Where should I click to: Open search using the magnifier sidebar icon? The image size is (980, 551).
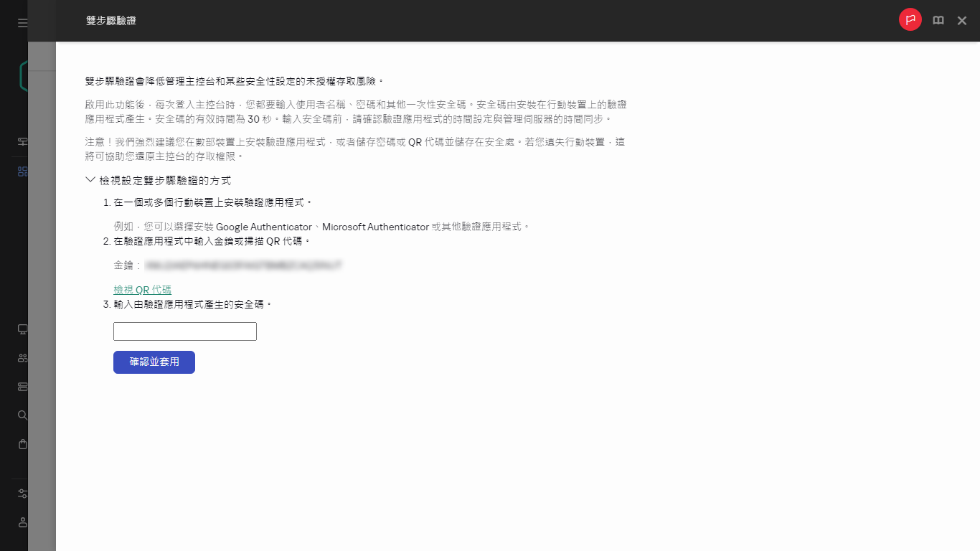[22, 415]
